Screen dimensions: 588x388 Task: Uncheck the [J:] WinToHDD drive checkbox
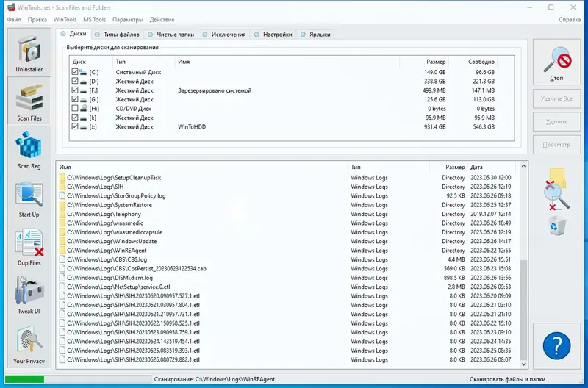pyautogui.click(x=75, y=126)
